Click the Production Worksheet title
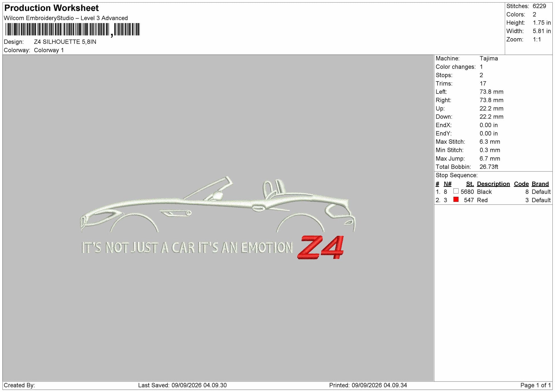 point(52,8)
